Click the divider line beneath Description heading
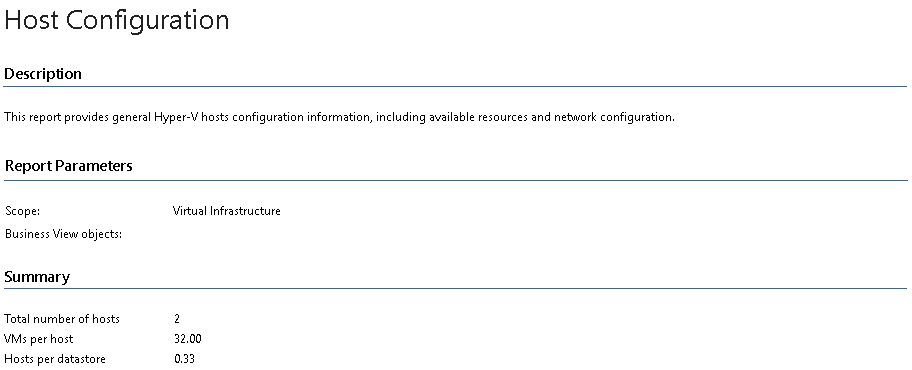 click(455, 87)
